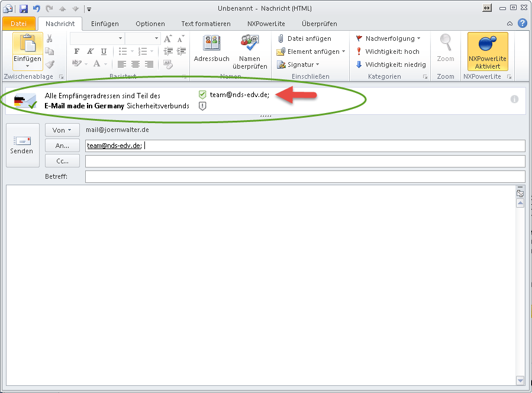The image size is (532, 393).
Task: Click the NXPowerLite Aktiviert button
Action: 487,52
